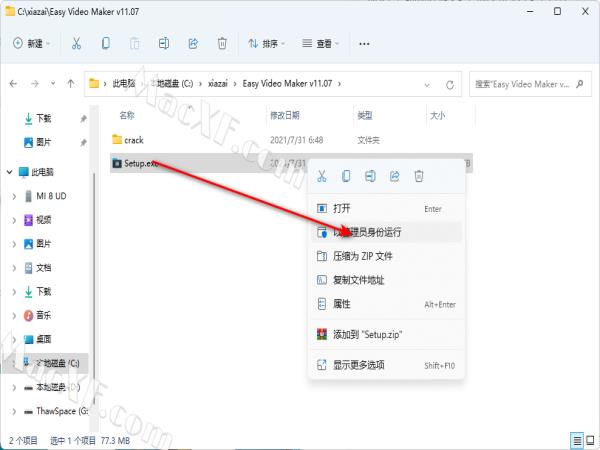Choose 复制文件地址 in the context menu
Screen dimensions: 600x450
click(x=386, y=280)
